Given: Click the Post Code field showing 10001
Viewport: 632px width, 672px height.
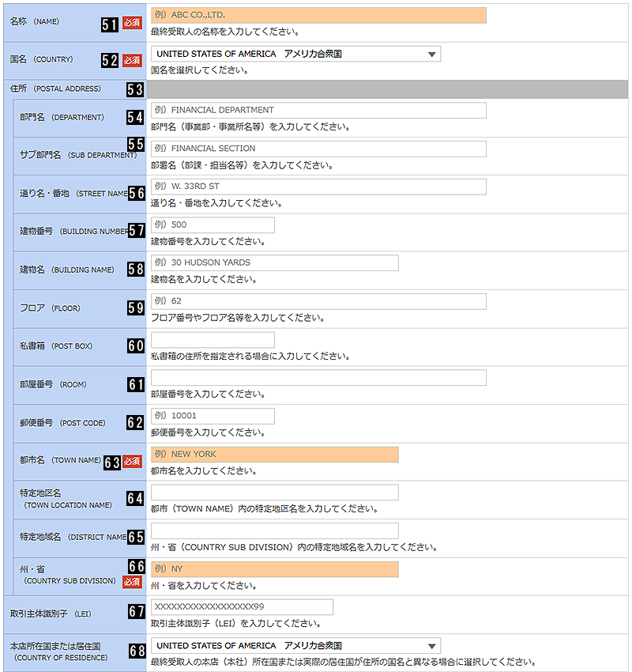Looking at the screenshot, I should tap(213, 416).
